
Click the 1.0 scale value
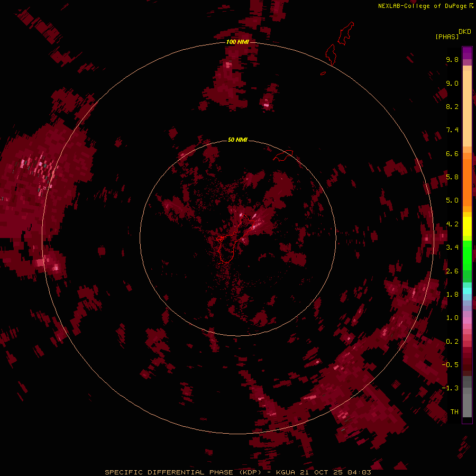(452, 318)
